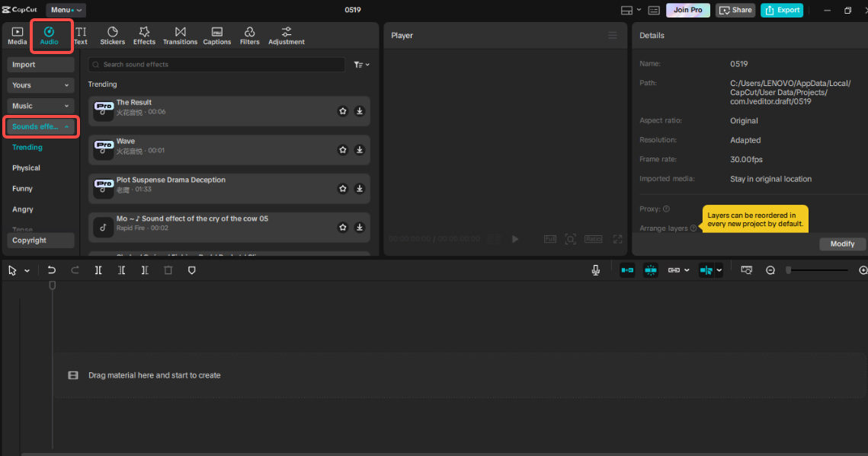868x456 pixels.
Task: Toggle main track magnet in timeline
Action: tap(627, 270)
